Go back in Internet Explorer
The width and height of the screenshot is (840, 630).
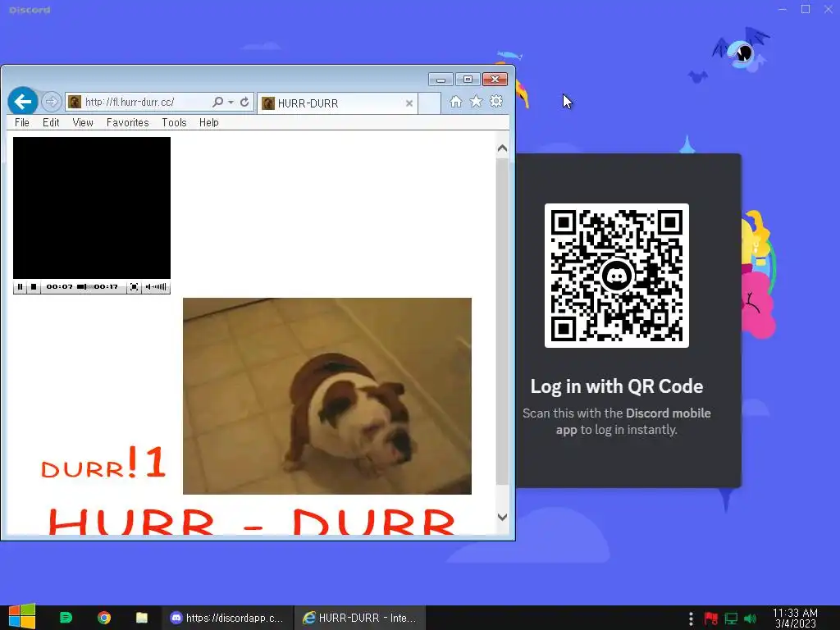(22, 101)
